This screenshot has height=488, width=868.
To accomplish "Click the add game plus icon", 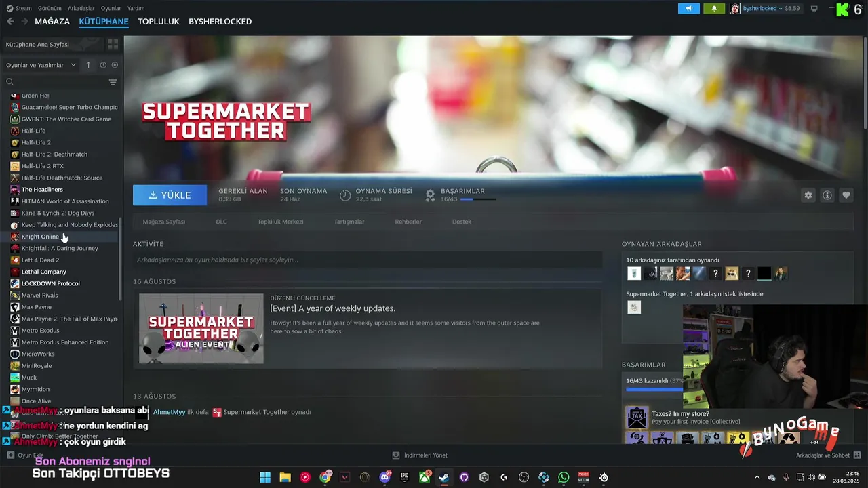I will [10, 455].
